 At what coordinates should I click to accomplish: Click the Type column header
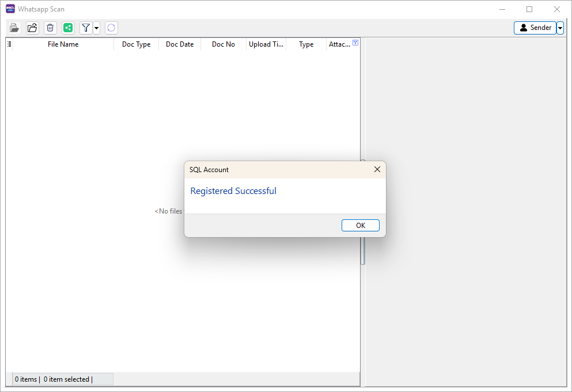(306, 44)
